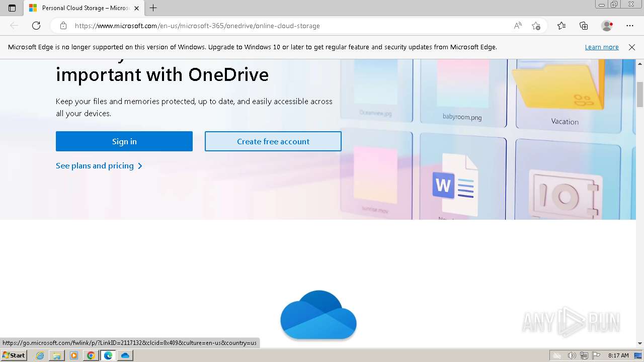Click the show desktop tray icon

coord(638,355)
